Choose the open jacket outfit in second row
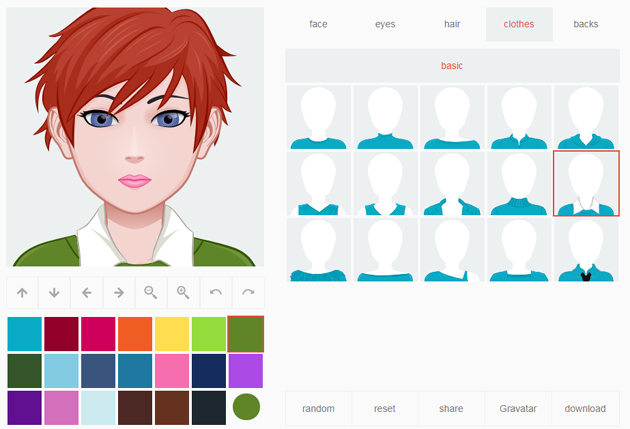The width and height of the screenshot is (630, 429). coord(452,184)
